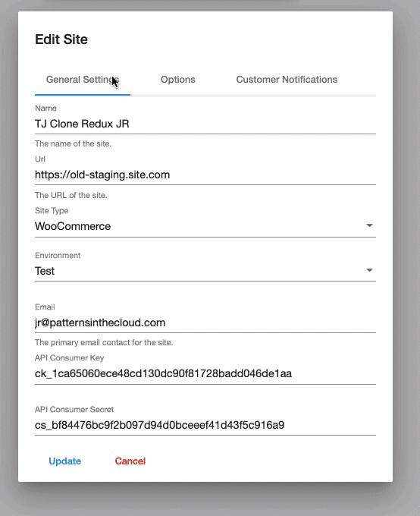Cancel editing the site
The height and width of the screenshot is (516, 420).
pyautogui.click(x=130, y=461)
